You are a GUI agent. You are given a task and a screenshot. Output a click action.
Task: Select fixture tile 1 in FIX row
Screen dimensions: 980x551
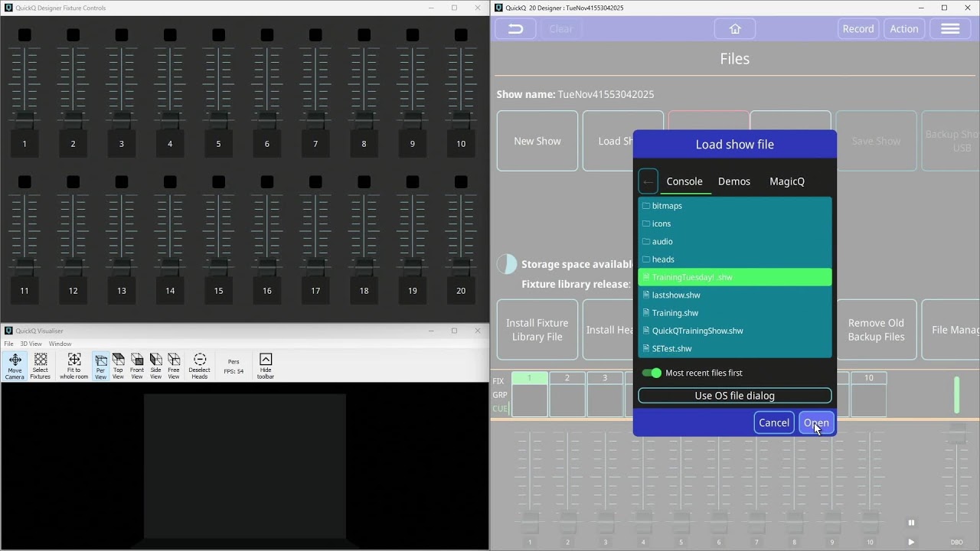[x=529, y=394]
